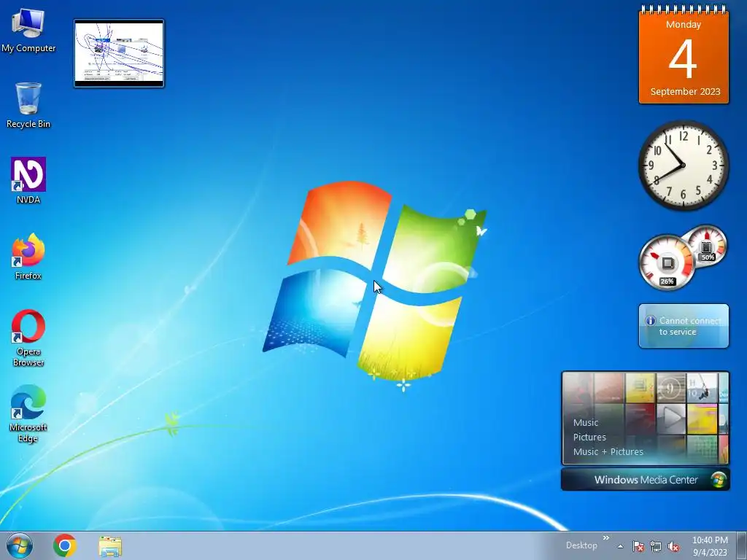
Task: Open the Windows Media Center bar
Action: 646,480
